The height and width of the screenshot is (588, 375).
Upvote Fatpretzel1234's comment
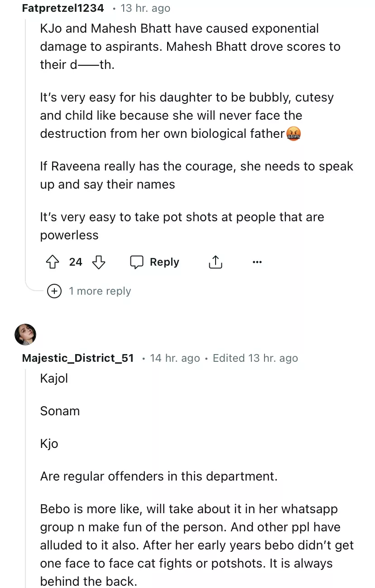pyautogui.click(x=53, y=262)
